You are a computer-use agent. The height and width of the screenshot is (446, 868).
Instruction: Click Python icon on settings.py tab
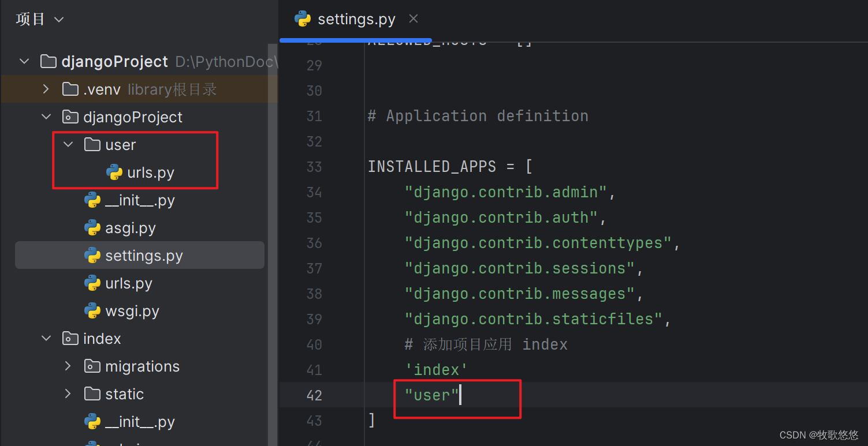pyautogui.click(x=303, y=19)
